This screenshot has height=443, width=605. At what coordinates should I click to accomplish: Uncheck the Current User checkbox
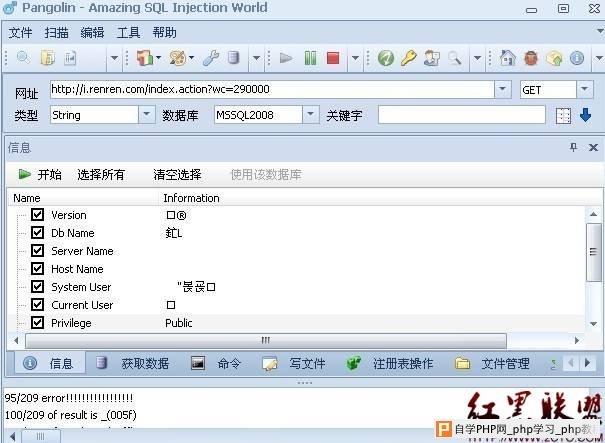click(37, 304)
